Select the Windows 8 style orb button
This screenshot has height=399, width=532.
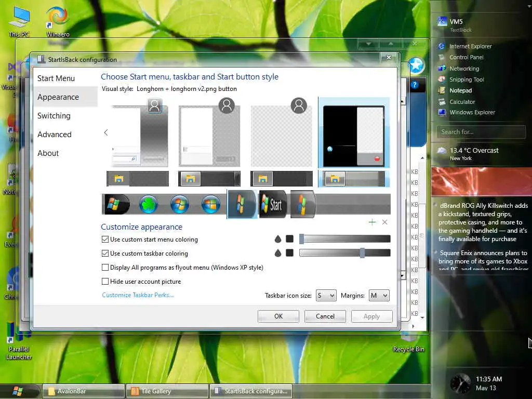[x=211, y=204]
